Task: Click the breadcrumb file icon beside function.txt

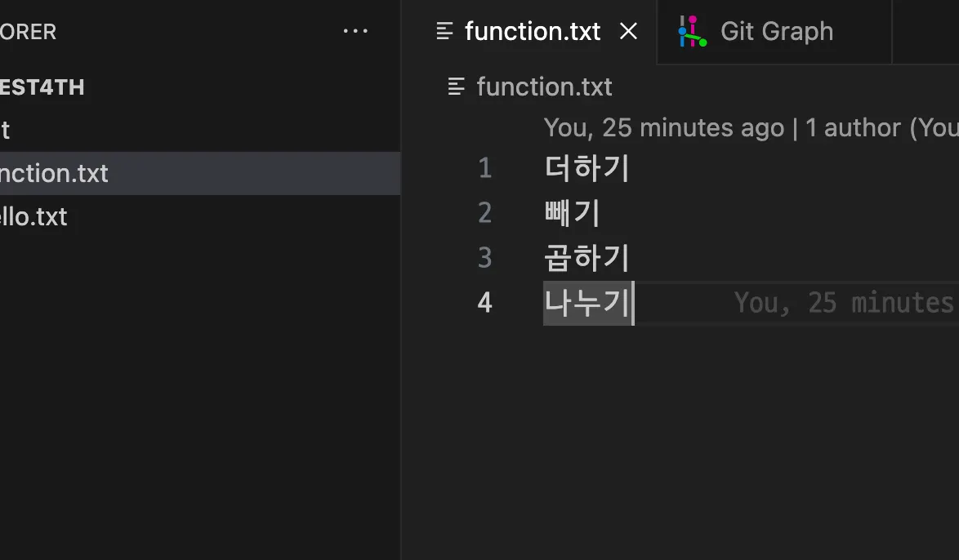Action: (457, 87)
